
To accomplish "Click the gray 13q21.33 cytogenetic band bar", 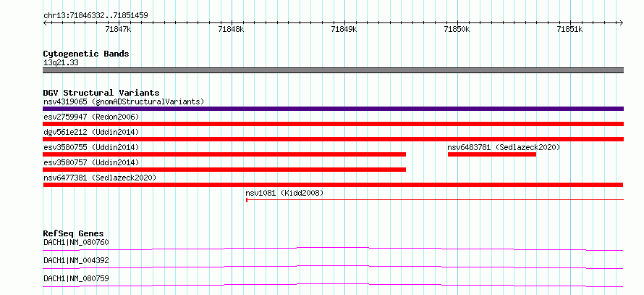I will [333, 70].
